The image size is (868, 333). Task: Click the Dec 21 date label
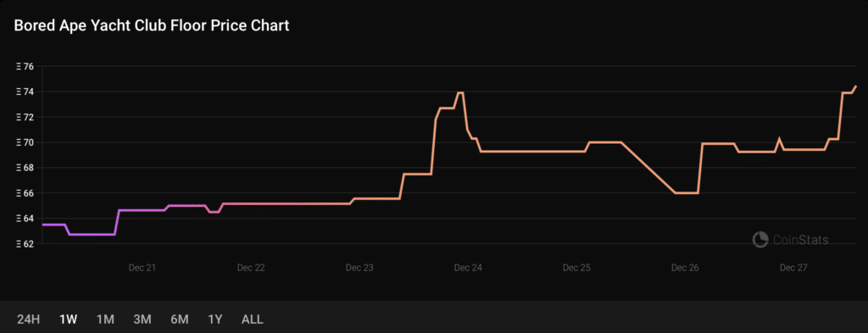pyautogui.click(x=142, y=269)
